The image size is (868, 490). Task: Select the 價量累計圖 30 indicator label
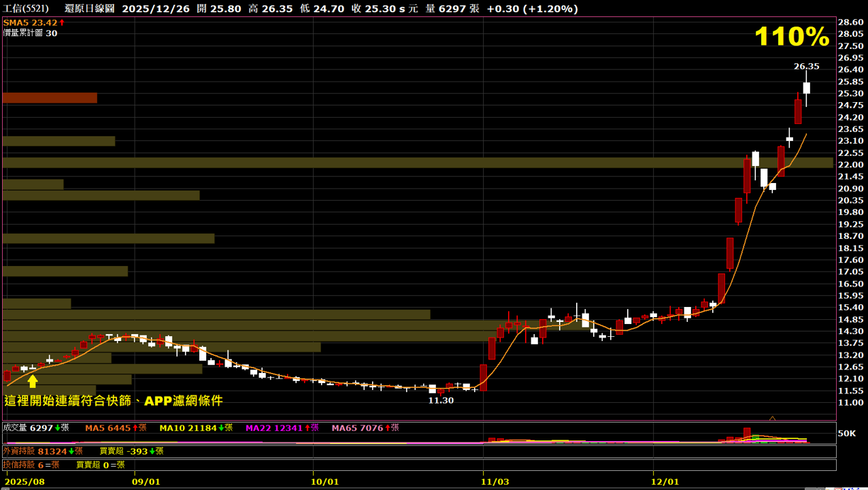(30, 33)
